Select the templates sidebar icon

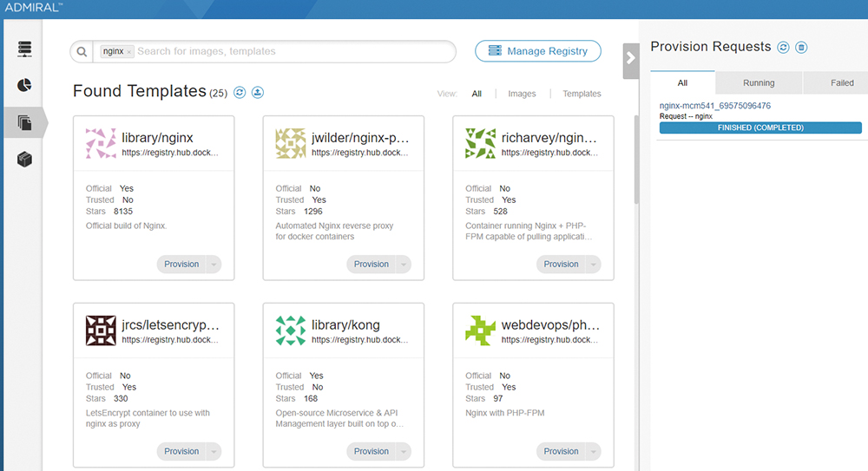24,122
